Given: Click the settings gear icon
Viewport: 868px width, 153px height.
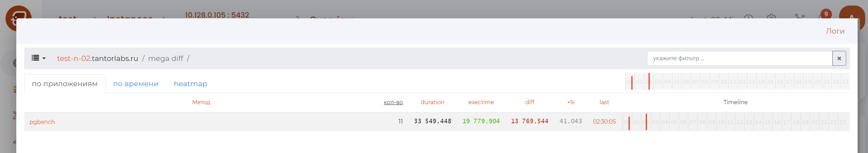Looking at the screenshot, I should (771, 16).
